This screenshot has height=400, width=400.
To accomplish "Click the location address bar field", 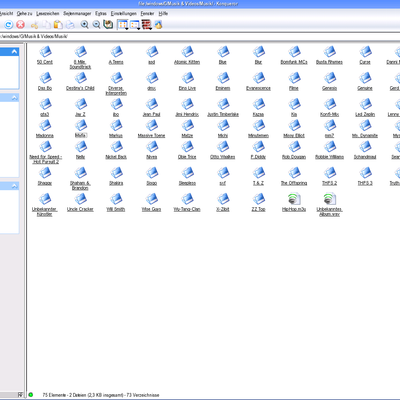I will [200, 36].
